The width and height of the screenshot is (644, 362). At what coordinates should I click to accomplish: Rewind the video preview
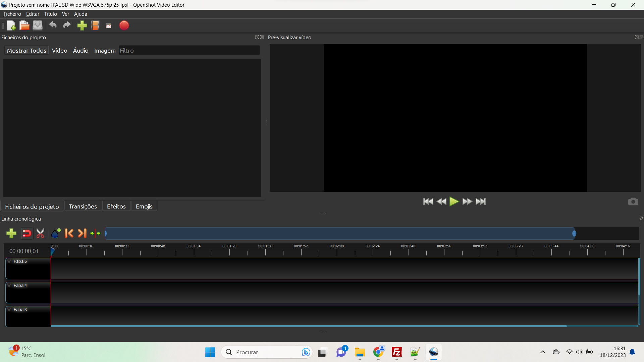pyautogui.click(x=441, y=201)
